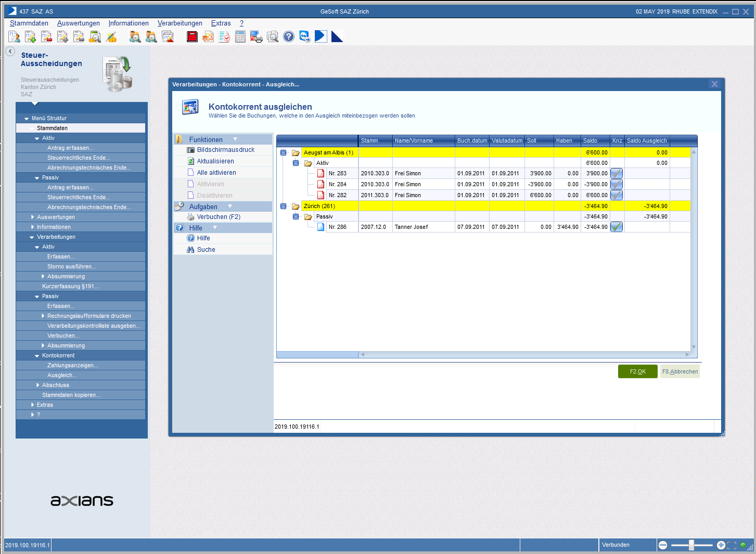Click the vertical scrollbar down arrow in grid

694,347
